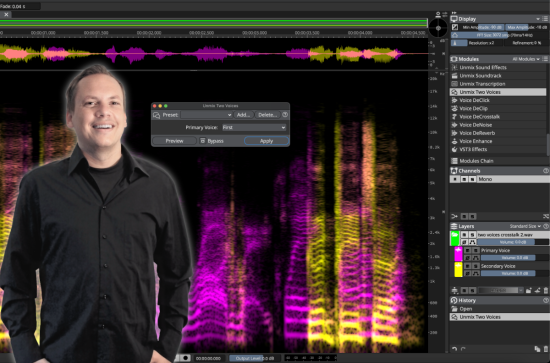Delete history with trash icon
The image size is (550, 363).
(x=545, y=349)
